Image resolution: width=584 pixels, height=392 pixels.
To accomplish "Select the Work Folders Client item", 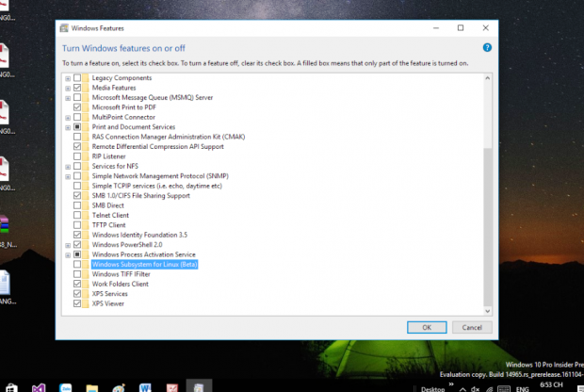I will [x=120, y=284].
